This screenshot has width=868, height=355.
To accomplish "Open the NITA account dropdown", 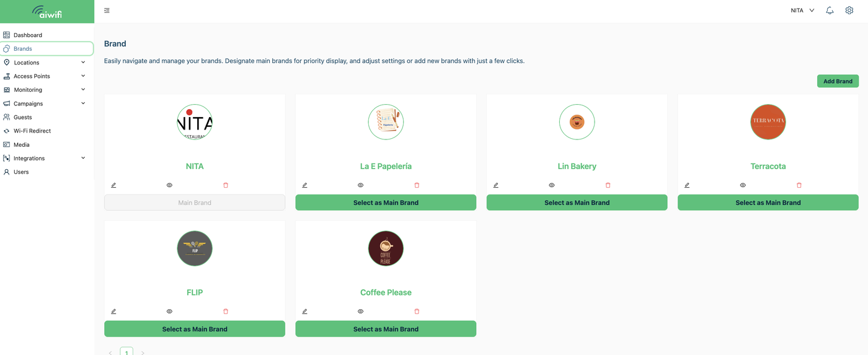I will pos(802,11).
